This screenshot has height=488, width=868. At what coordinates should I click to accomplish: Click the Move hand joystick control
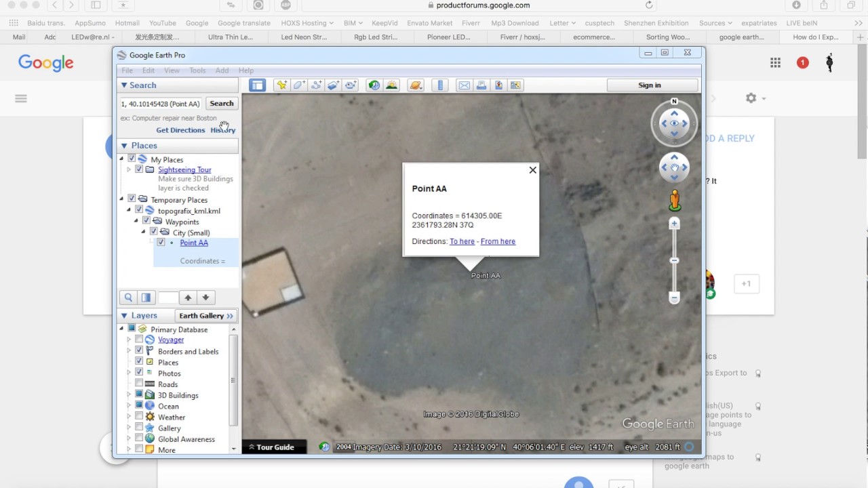674,167
